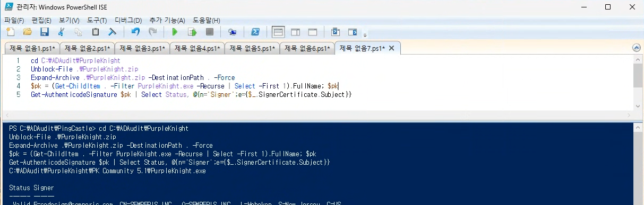
Task: Open the 추가 기능(A) menu
Action: (x=167, y=20)
